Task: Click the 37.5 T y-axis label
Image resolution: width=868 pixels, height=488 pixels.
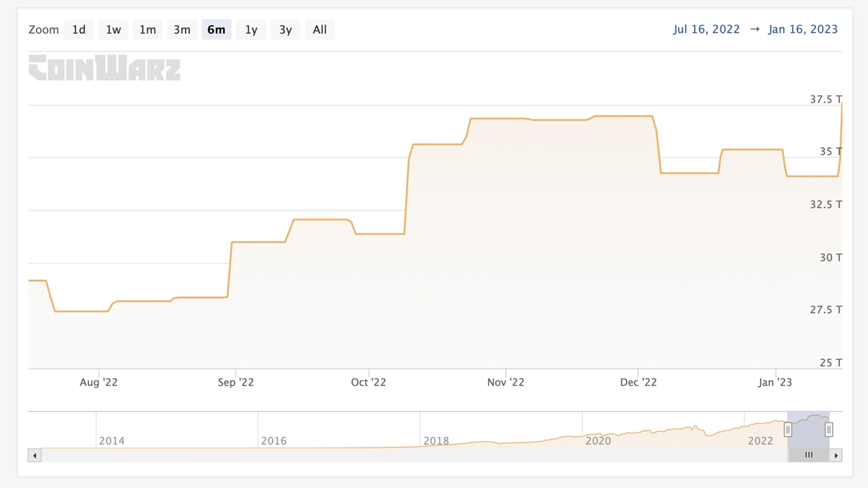Action: point(826,99)
